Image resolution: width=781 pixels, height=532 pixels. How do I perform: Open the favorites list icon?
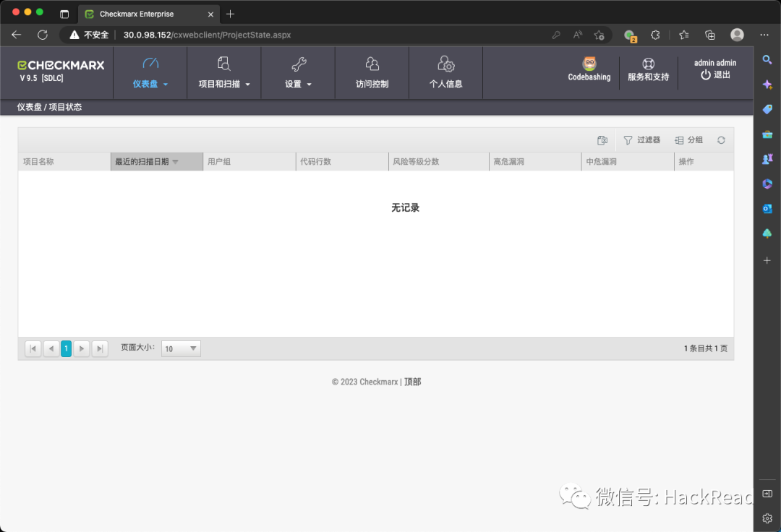click(x=684, y=35)
